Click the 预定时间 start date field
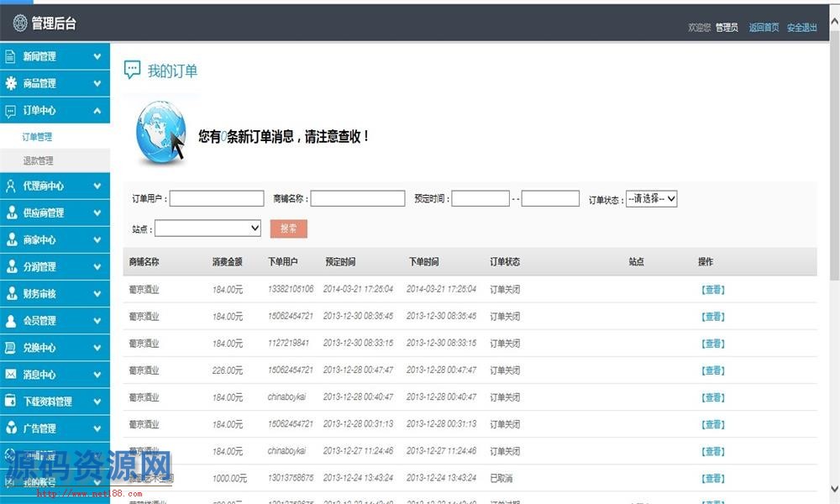Viewport: 840px width, 504px height. (x=480, y=198)
